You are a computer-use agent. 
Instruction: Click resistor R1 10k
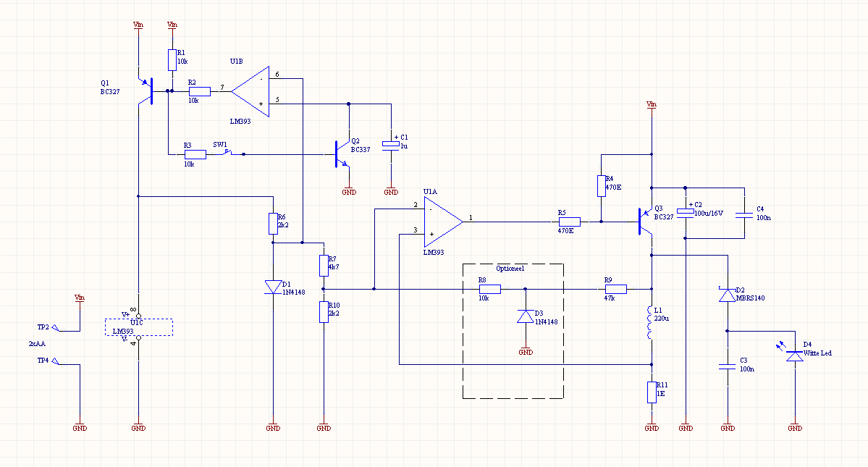(x=172, y=60)
